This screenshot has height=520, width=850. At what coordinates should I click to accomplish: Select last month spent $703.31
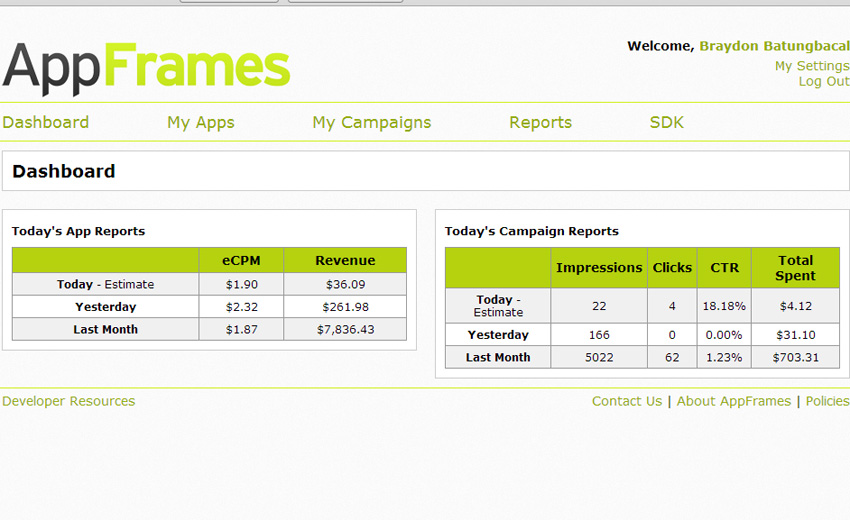pyautogui.click(x=796, y=358)
